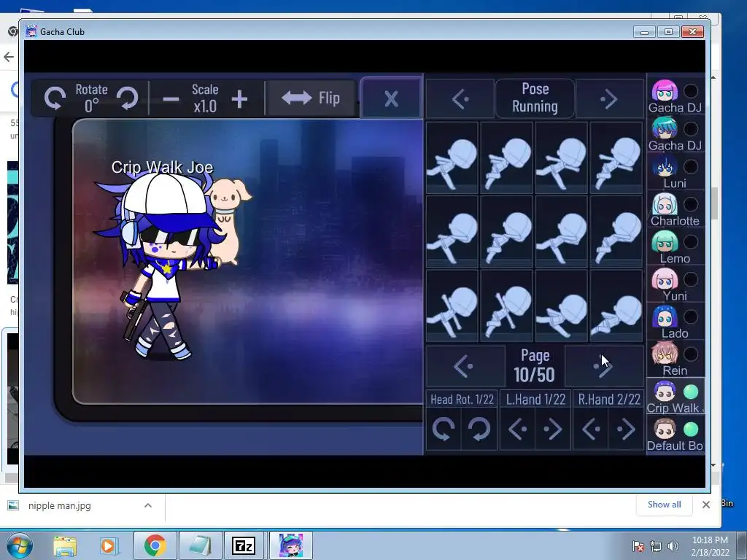
Task: Select first running pose in middle row
Action: 452,232
